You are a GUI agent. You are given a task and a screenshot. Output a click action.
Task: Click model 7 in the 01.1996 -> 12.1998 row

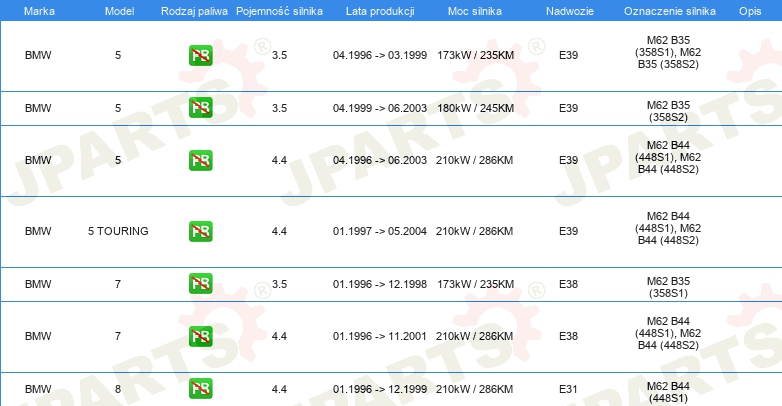pyautogui.click(x=118, y=284)
